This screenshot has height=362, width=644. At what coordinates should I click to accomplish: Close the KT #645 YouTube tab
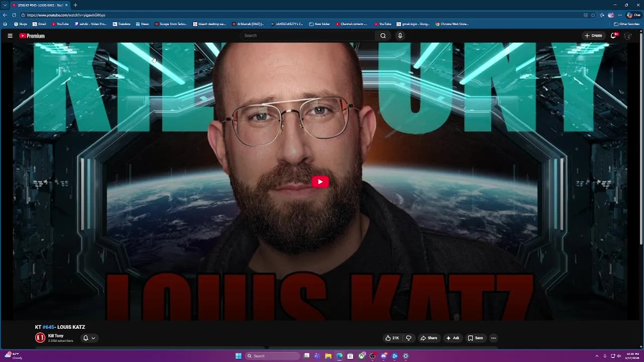pos(66,5)
